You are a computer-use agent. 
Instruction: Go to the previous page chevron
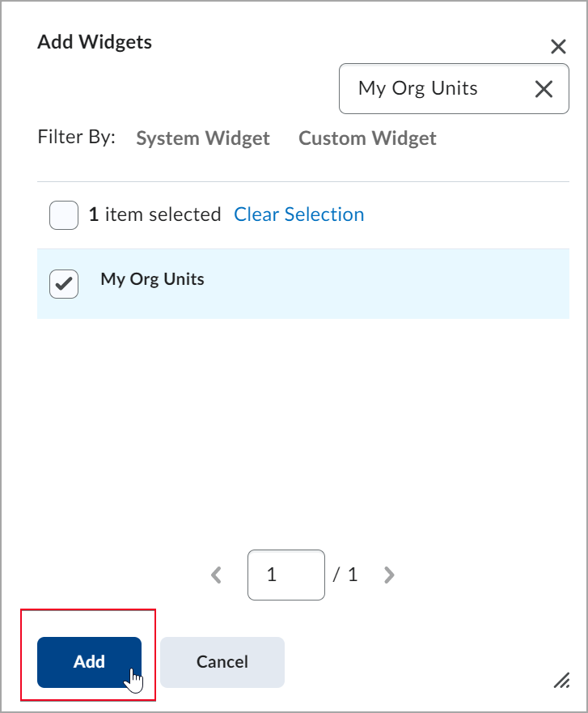pos(216,575)
